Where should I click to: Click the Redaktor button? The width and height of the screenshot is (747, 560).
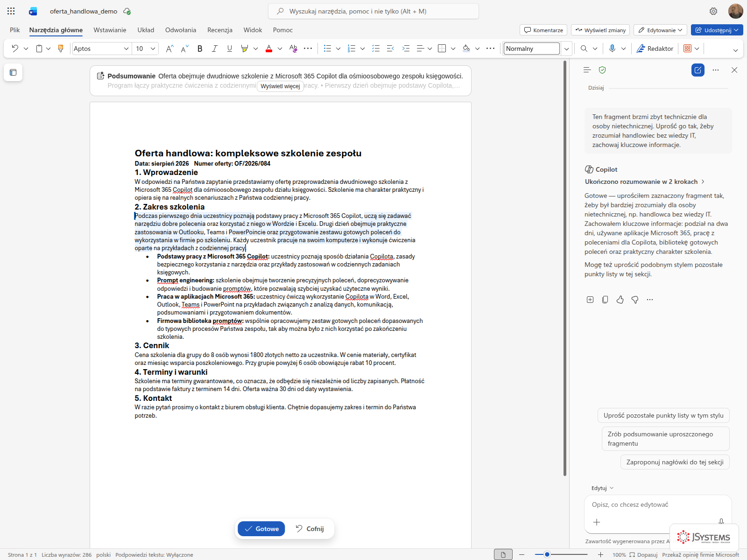[655, 49]
